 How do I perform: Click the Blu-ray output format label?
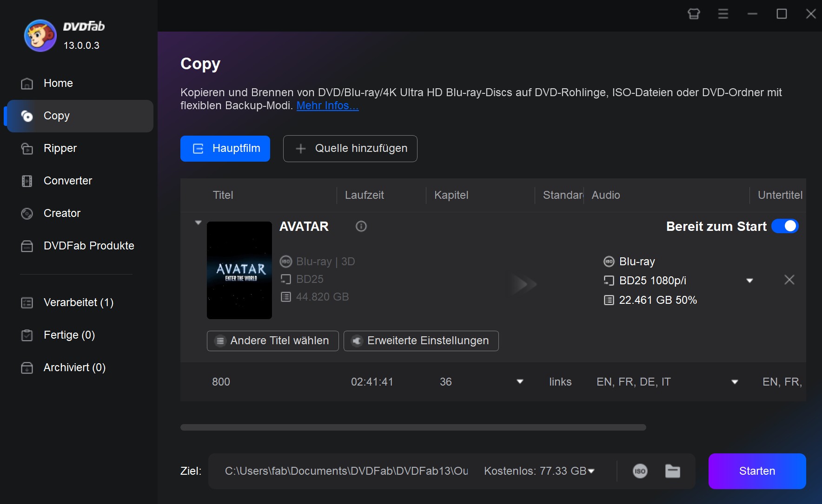[x=637, y=262]
